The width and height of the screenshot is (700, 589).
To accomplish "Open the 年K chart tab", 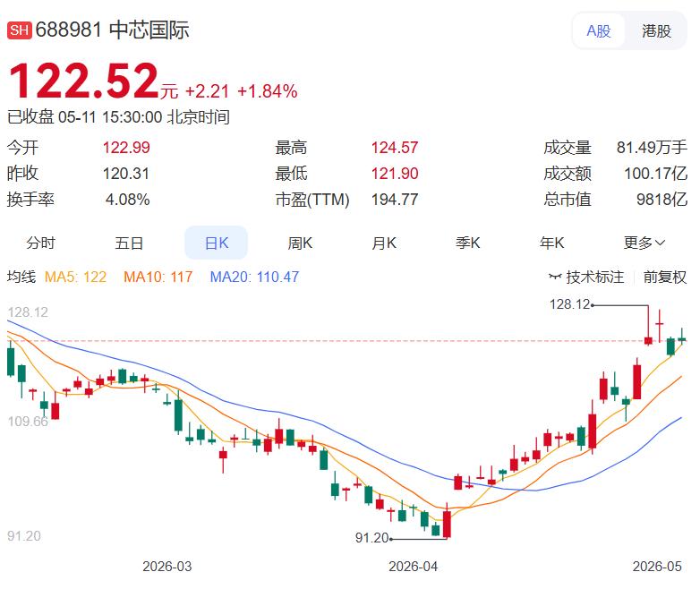I will click(x=551, y=243).
